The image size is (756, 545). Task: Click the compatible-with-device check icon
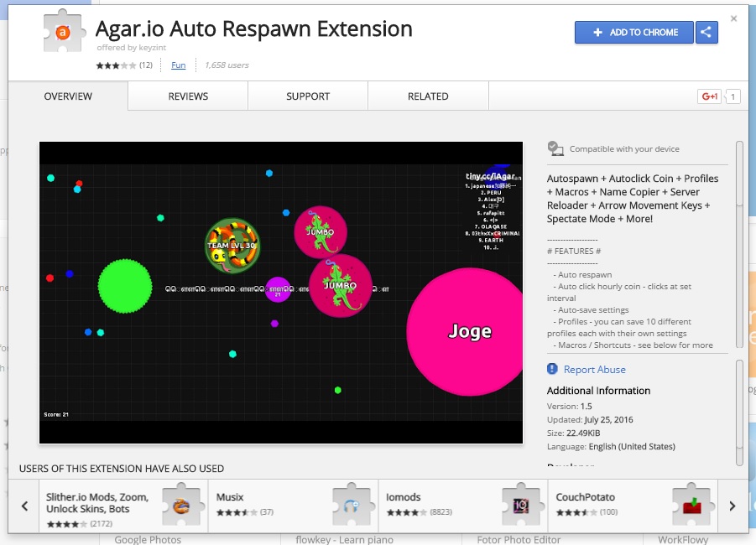click(555, 148)
